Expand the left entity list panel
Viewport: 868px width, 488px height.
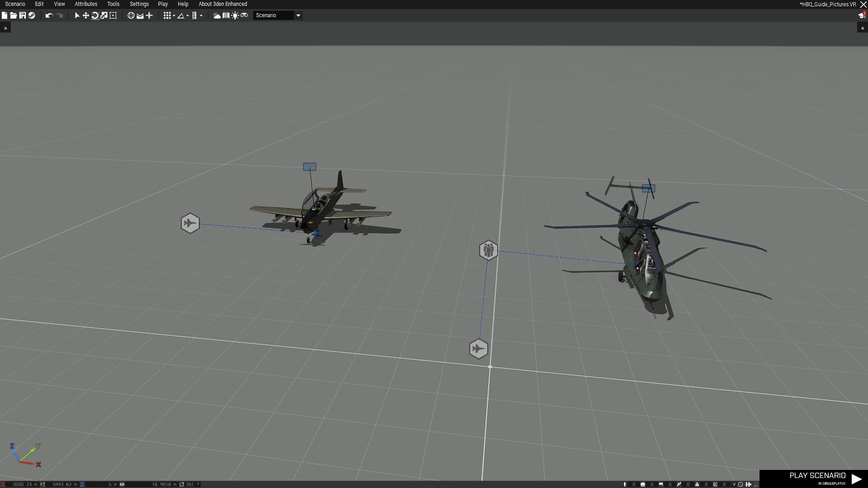point(5,28)
